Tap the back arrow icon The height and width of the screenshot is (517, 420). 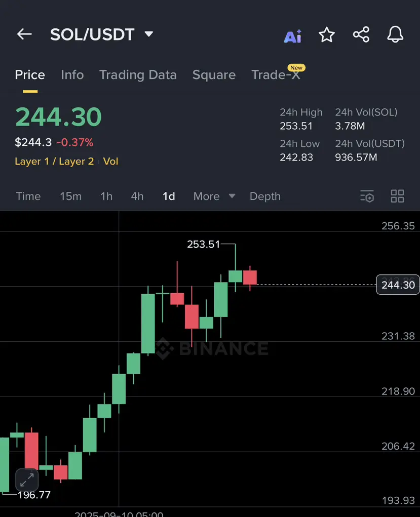(x=24, y=34)
